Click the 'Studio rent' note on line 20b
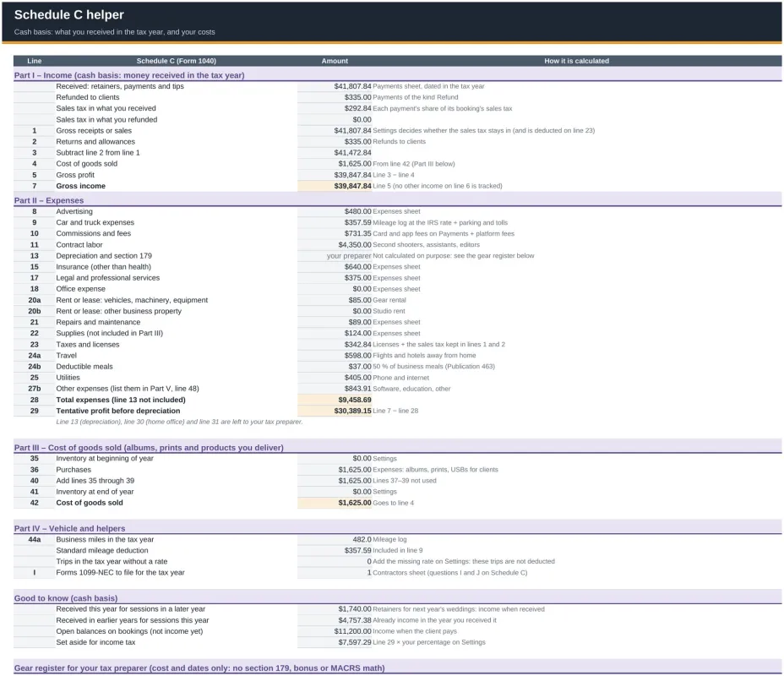Viewport: 784px width, 676px height. (389, 311)
